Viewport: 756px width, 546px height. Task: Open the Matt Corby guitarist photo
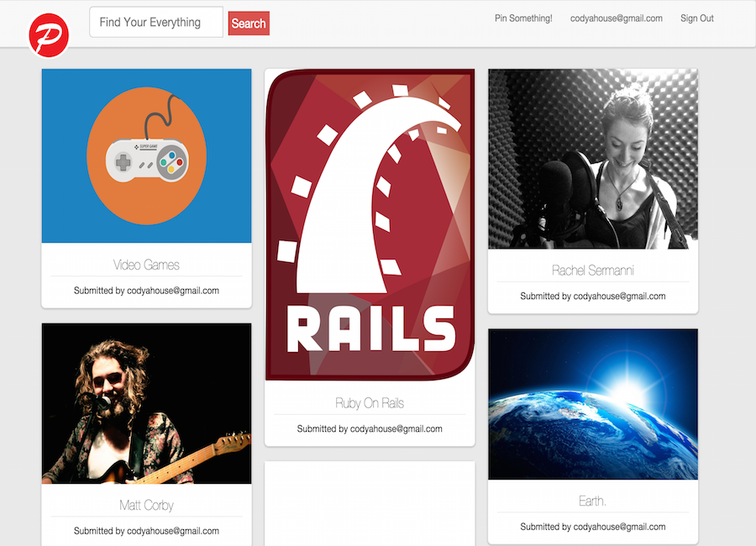click(146, 403)
